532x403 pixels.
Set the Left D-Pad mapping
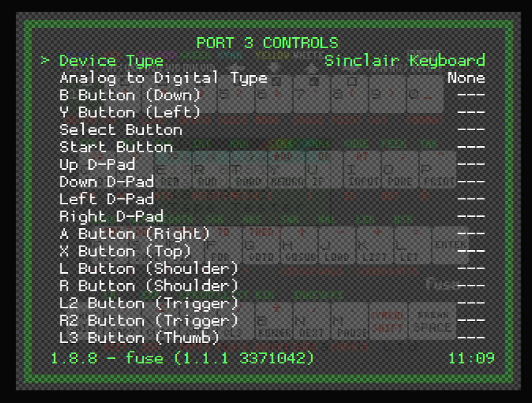pyautogui.click(x=107, y=199)
